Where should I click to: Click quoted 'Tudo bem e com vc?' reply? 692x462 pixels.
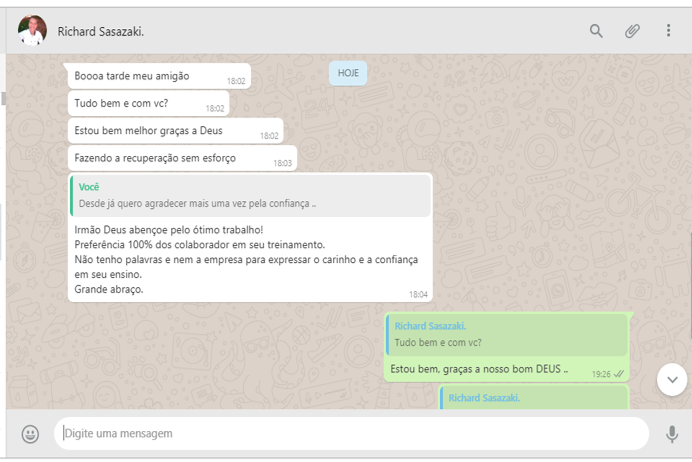(x=507, y=335)
